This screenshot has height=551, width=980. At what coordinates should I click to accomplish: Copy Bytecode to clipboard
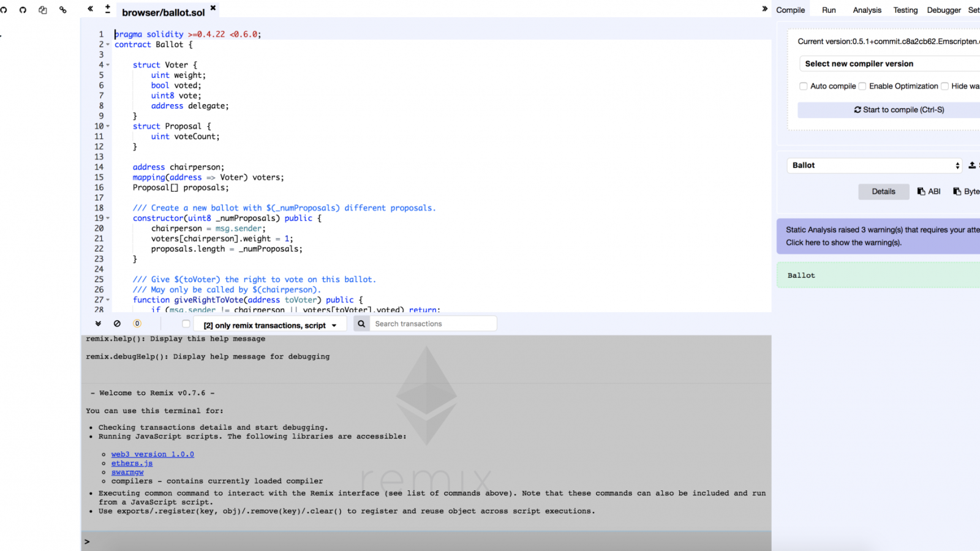966,192
